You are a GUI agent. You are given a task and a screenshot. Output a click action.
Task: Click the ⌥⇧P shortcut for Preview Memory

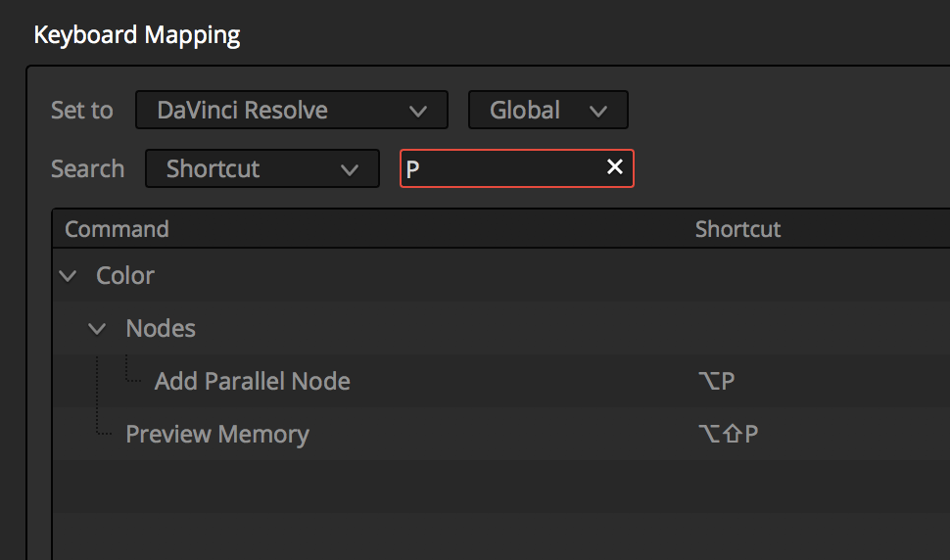point(728,434)
